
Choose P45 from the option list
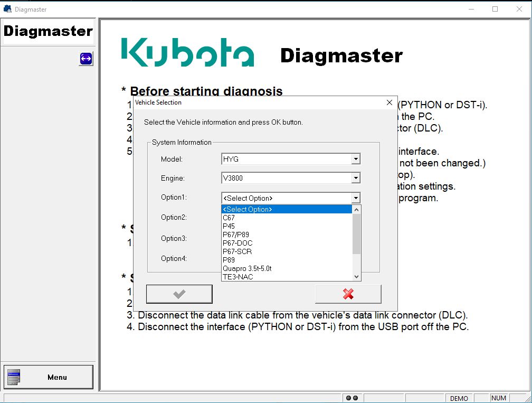tap(287, 226)
